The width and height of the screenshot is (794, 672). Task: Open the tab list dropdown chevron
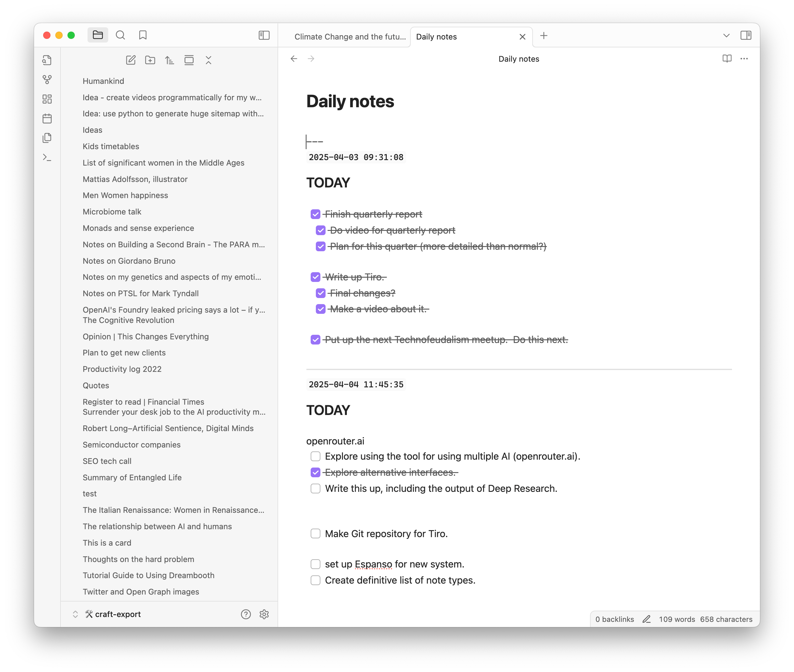(726, 36)
